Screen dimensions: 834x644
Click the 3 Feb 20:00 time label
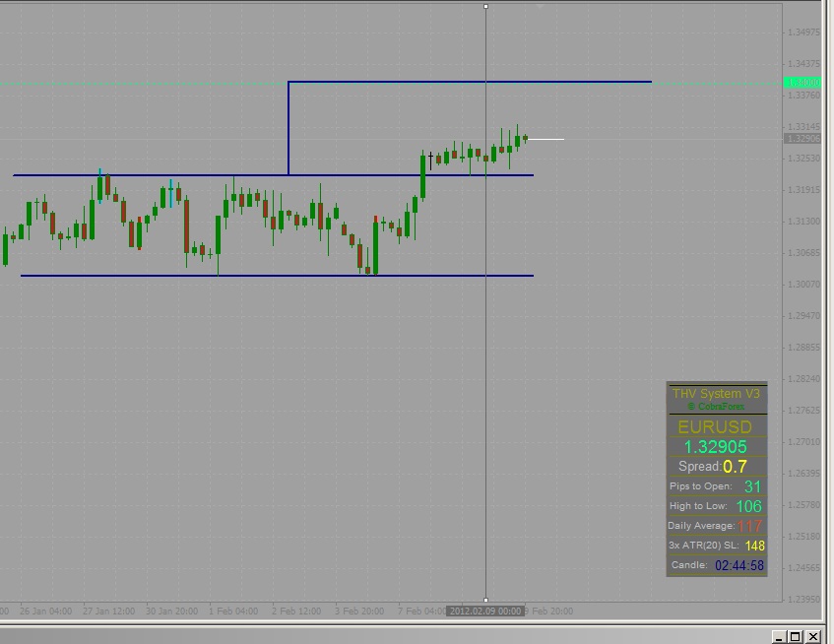pos(359,612)
